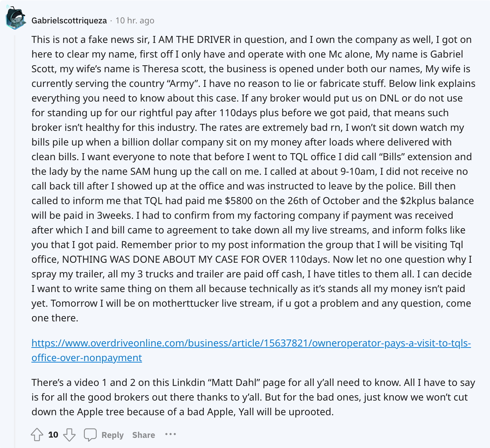Click the "Yall will be uprooted" closing sentence
The image size is (490, 448).
point(286,412)
